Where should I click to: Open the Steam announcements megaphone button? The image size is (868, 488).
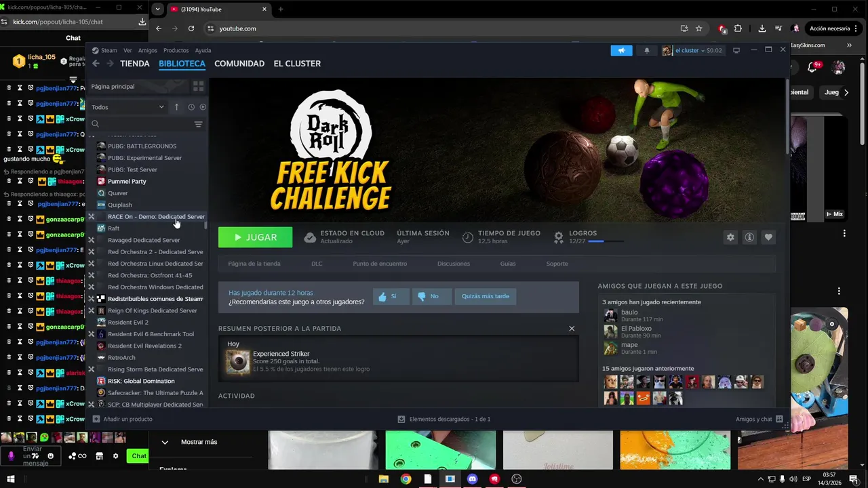[x=621, y=50]
